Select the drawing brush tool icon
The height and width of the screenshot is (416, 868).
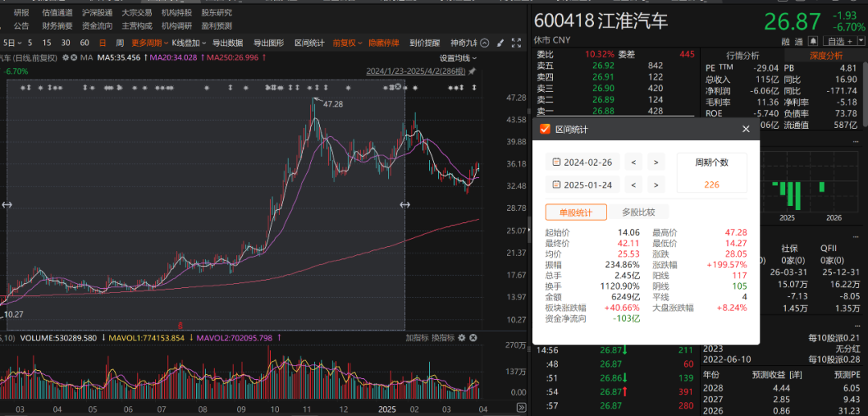(x=501, y=43)
